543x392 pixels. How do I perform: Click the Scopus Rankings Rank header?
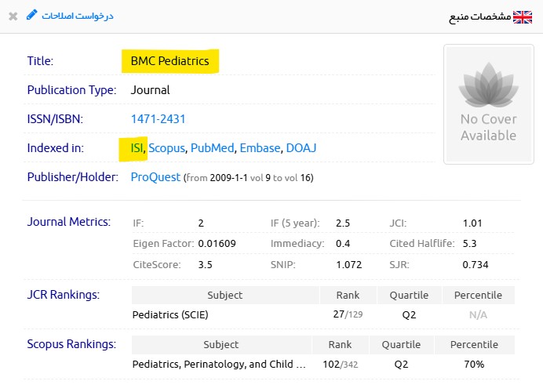coord(340,345)
